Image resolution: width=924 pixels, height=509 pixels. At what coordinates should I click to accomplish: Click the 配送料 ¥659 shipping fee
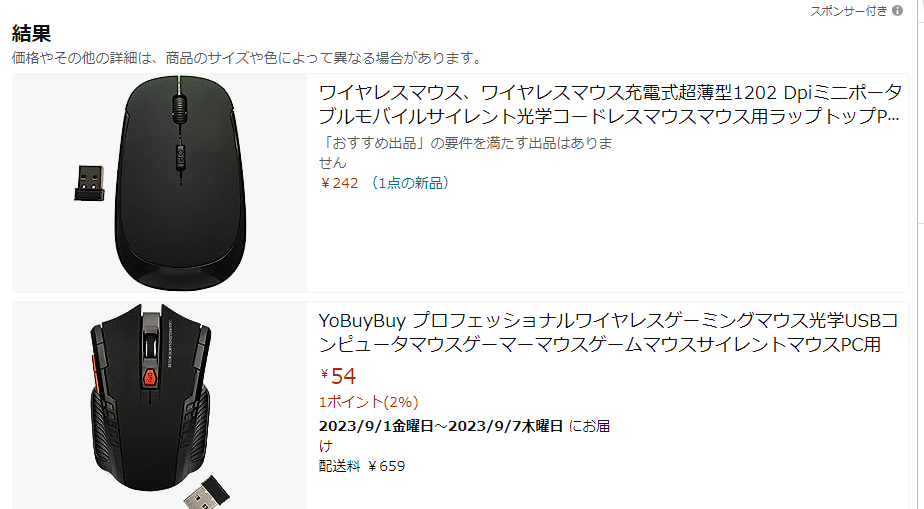362,466
